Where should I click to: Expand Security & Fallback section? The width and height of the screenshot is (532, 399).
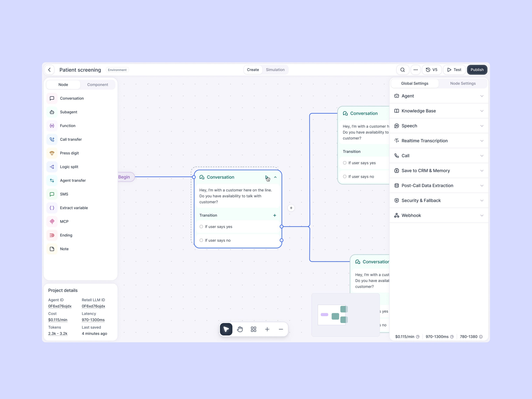point(439,200)
